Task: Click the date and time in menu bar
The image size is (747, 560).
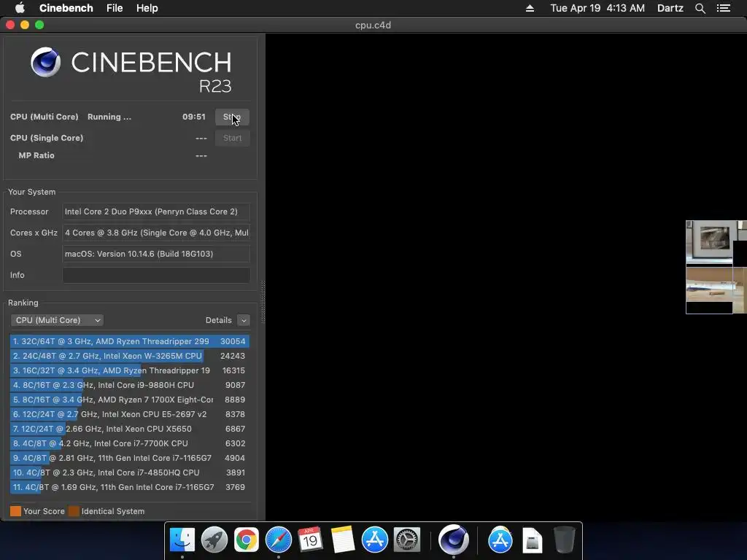Action: point(597,8)
